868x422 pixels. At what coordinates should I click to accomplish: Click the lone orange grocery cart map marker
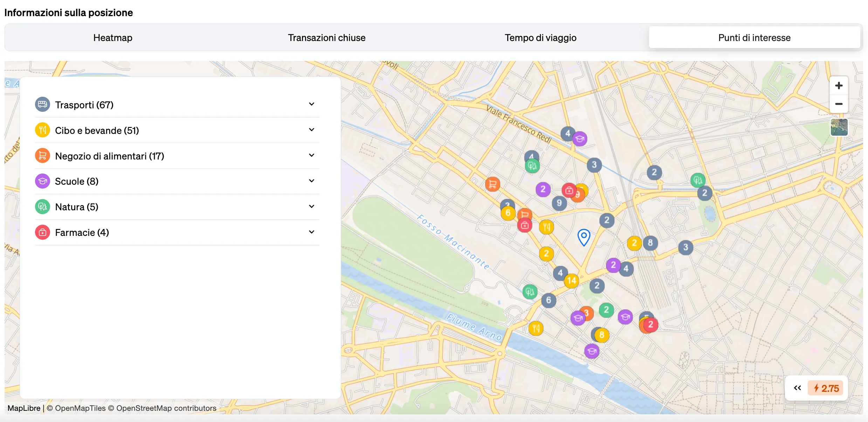pos(492,184)
